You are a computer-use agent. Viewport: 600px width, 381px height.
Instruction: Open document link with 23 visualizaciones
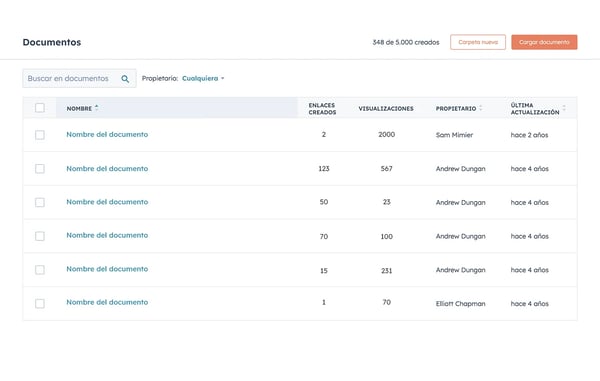coord(107,202)
